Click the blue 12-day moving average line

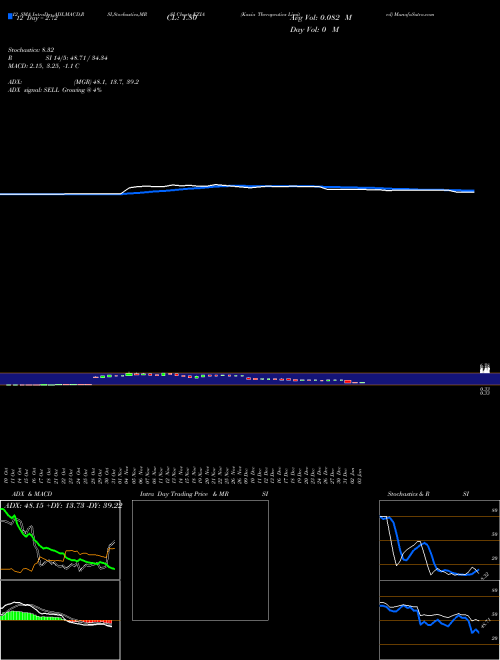pos(237,189)
